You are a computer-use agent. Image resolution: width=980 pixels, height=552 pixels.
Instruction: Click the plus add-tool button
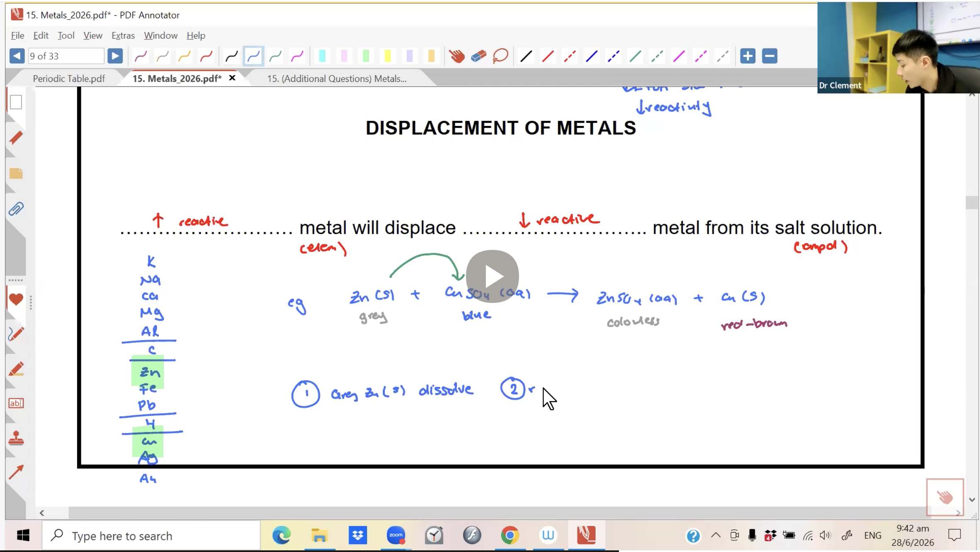pos(748,56)
